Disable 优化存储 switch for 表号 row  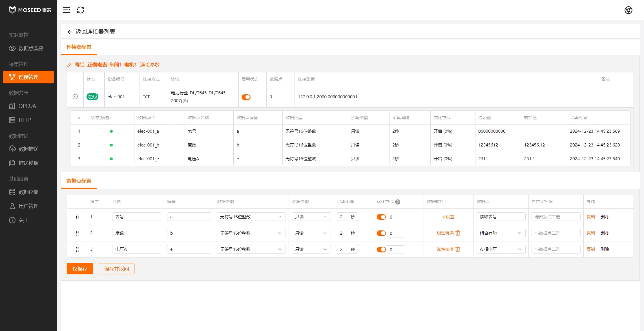[x=381, y=217]
